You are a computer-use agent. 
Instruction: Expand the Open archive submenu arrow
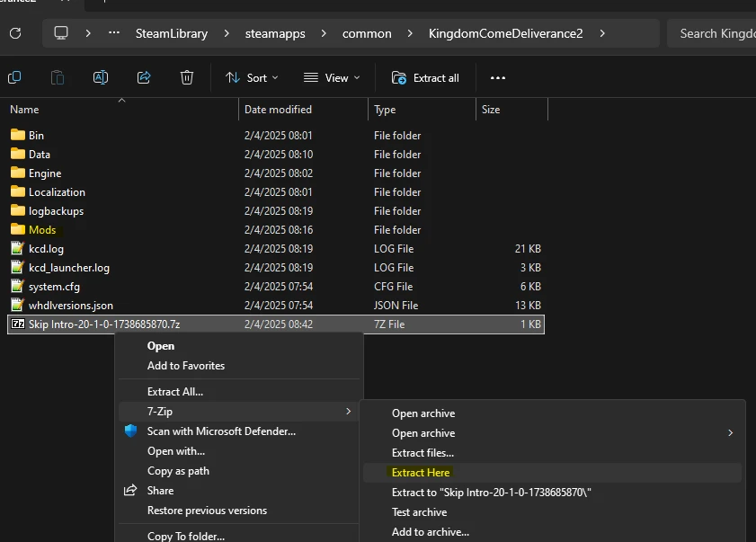click(730, 433)
